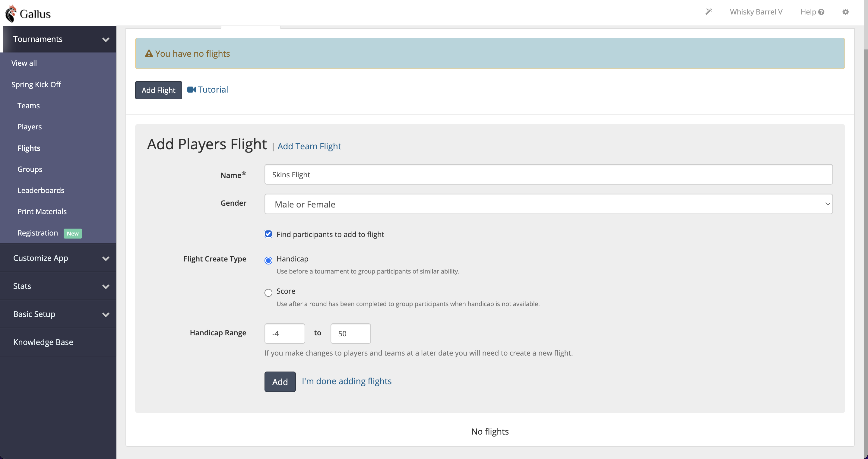Open the Tutorial link

213,89
